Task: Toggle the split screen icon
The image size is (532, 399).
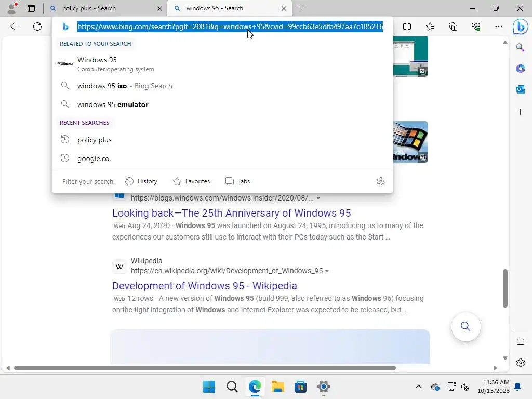Action: (x=407, y=26)
